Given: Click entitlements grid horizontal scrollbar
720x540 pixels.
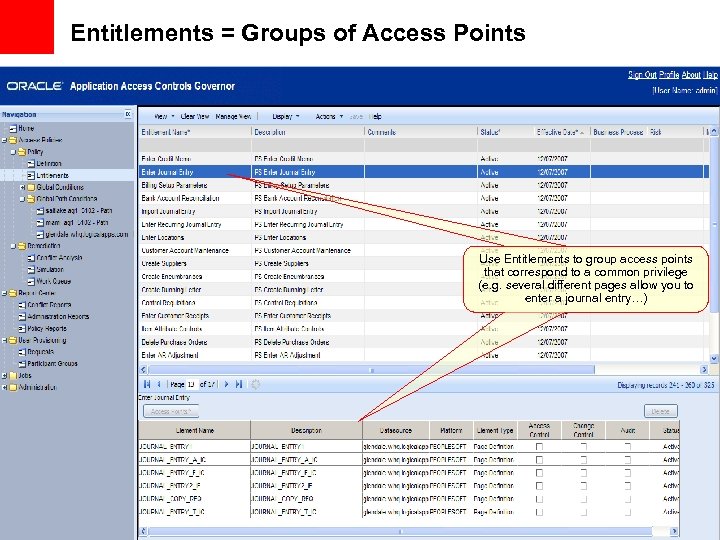Looking at the screenshot, I should point(371,370).
